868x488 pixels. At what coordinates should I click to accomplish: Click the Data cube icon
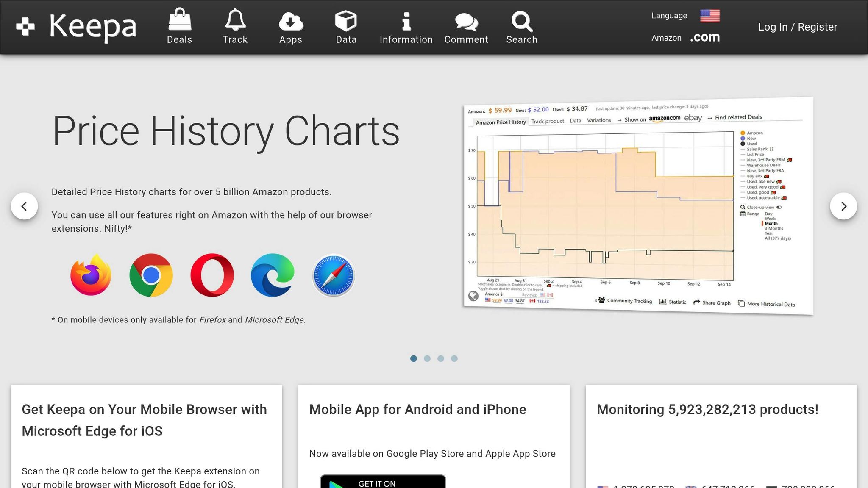pos(346,21)
